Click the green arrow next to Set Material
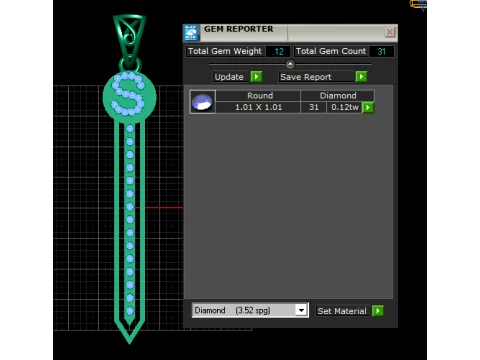The width and height of the screenshot is (480, 360). pos(378,311)
